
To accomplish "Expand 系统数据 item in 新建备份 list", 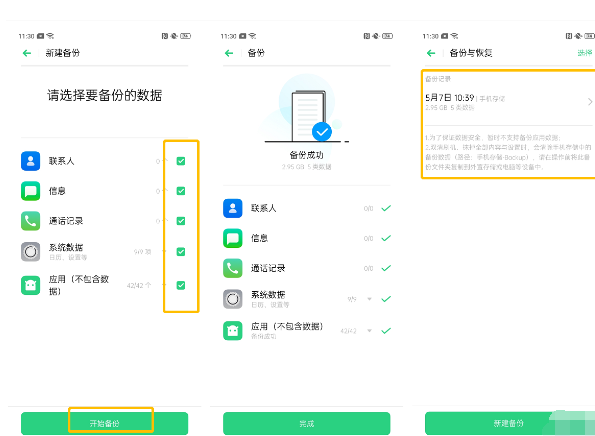I will click(x=164, y=251).
